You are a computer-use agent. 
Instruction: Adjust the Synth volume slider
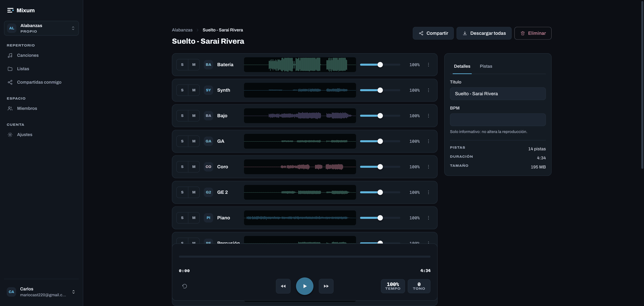[380, 90]
